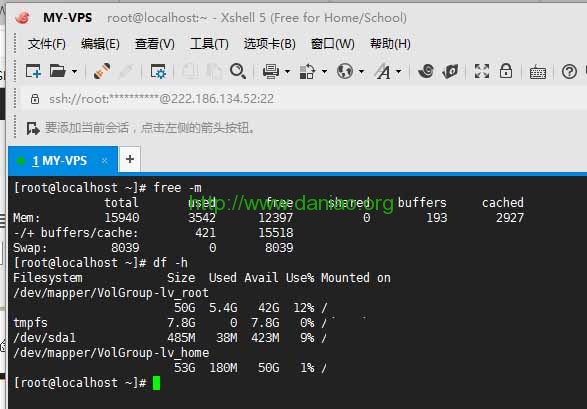This screenshot has height=409, width=587.
Task: Click the greyed-out Copy icon
Action: tap(191, 71)
